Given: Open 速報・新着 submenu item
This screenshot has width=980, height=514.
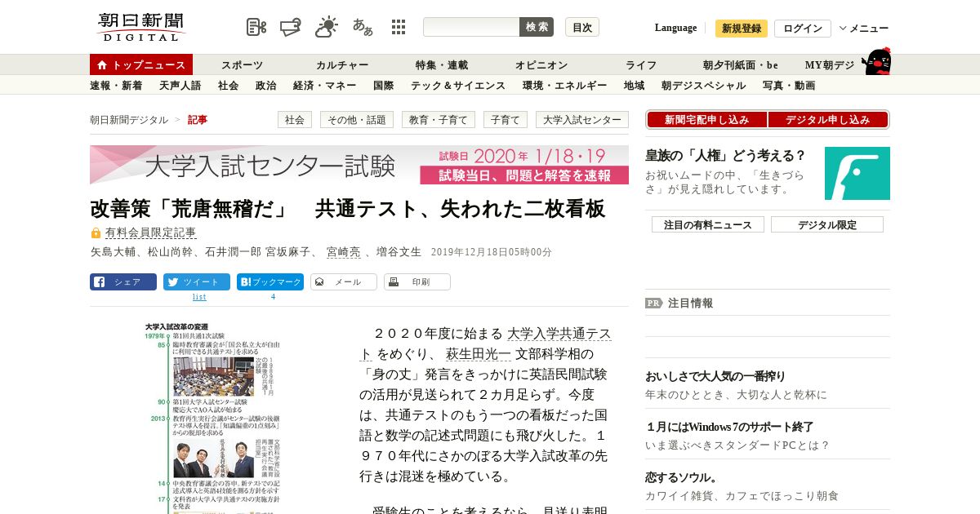Looking at the screenshot, I should [x=116, y=86].
